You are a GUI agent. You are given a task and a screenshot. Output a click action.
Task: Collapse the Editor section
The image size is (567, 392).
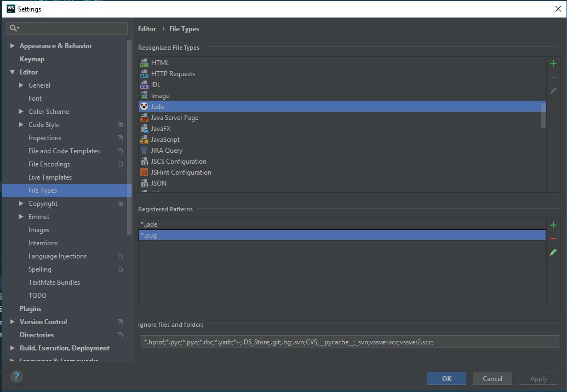pyautogui.click(x=12, y=72)
